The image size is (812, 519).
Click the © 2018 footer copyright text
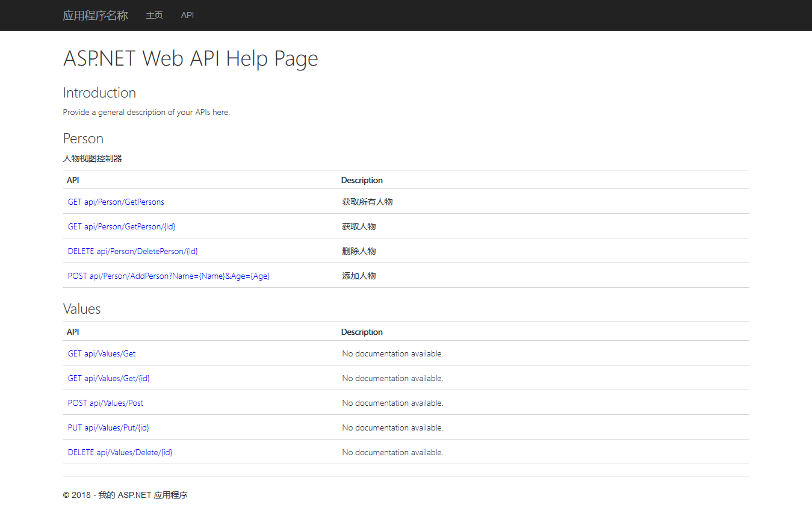(x=125, y=494)
